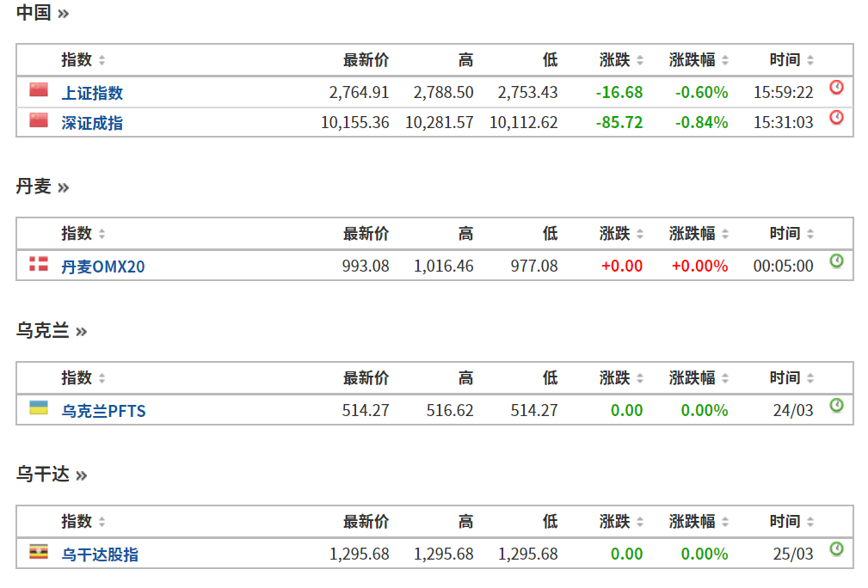The height and width of the screenshot is (588, 868).
Task: Open the 上证指数 index link
Action: (92, 93)
